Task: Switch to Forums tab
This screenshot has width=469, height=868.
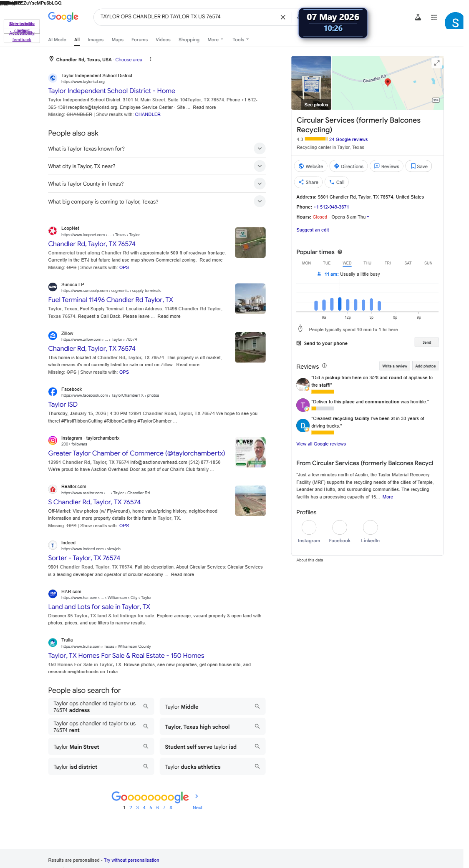Action: 139,40
